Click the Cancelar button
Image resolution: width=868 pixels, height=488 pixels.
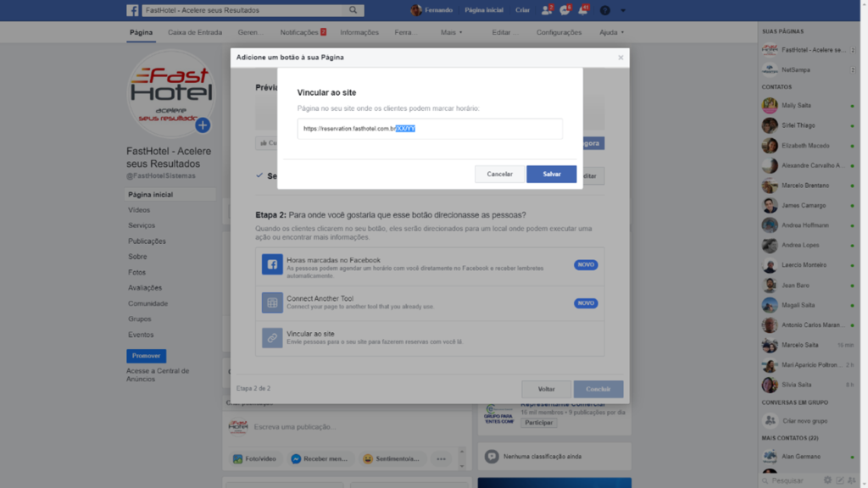click(x=499, y=174)
